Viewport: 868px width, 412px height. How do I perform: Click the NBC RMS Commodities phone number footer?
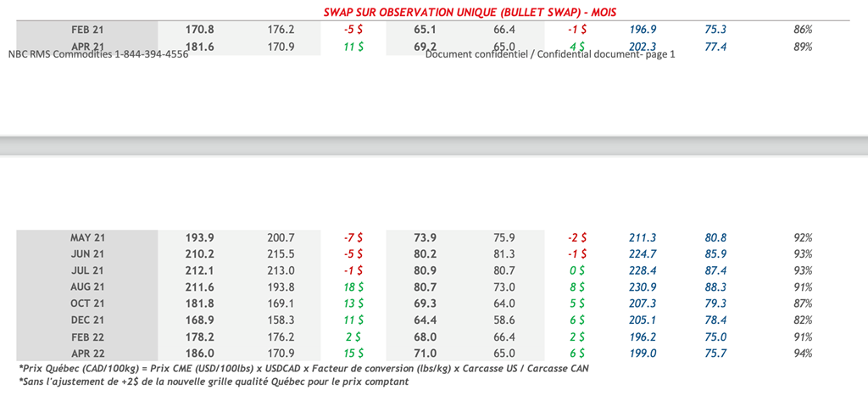point(98,54)
